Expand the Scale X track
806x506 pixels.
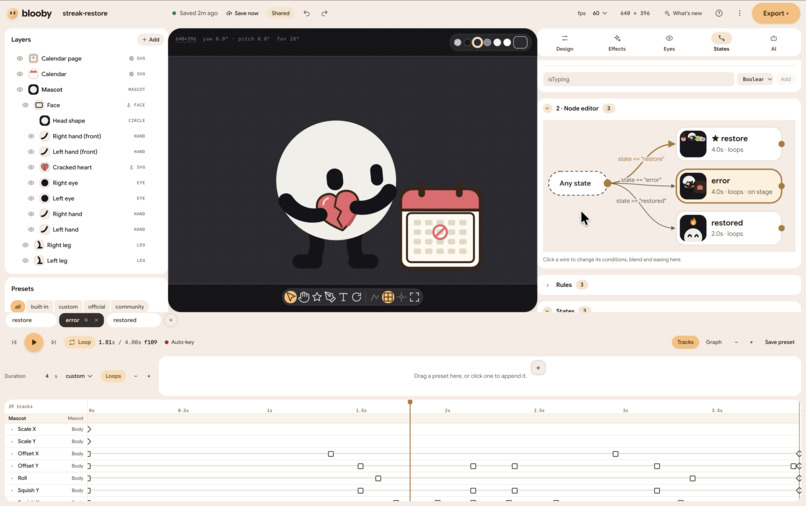click(12, 429)
